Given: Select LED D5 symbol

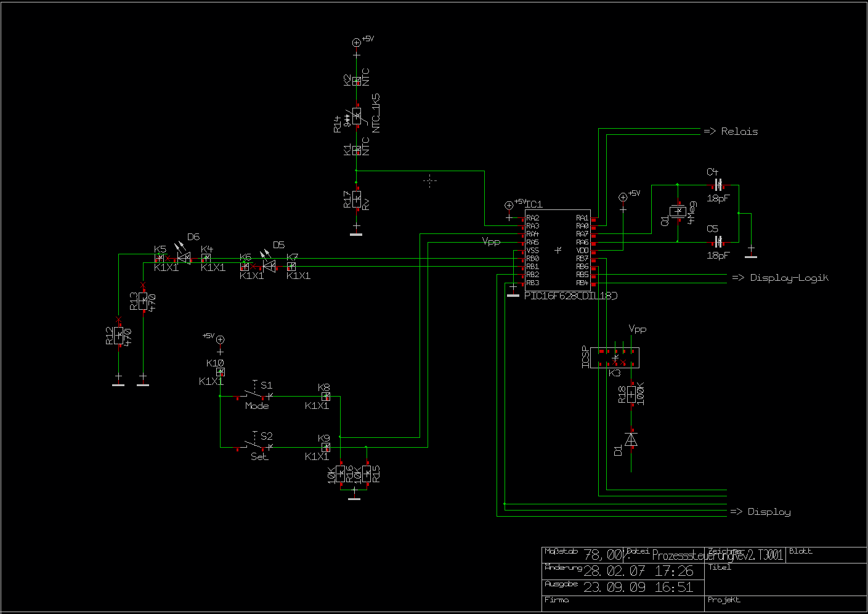Looking at the screenshot, I should [269, 265].
